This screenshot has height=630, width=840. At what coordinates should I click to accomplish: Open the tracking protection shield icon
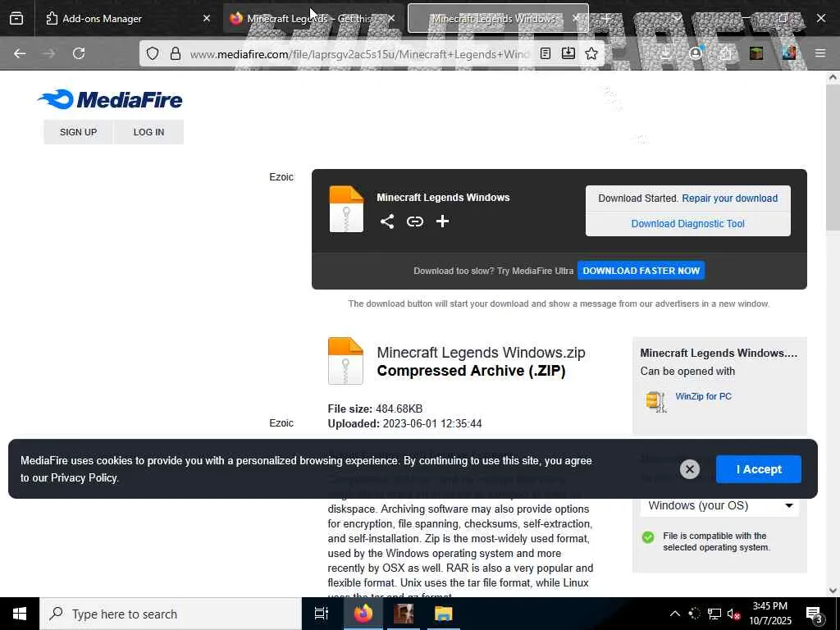(x=153, y=53)
